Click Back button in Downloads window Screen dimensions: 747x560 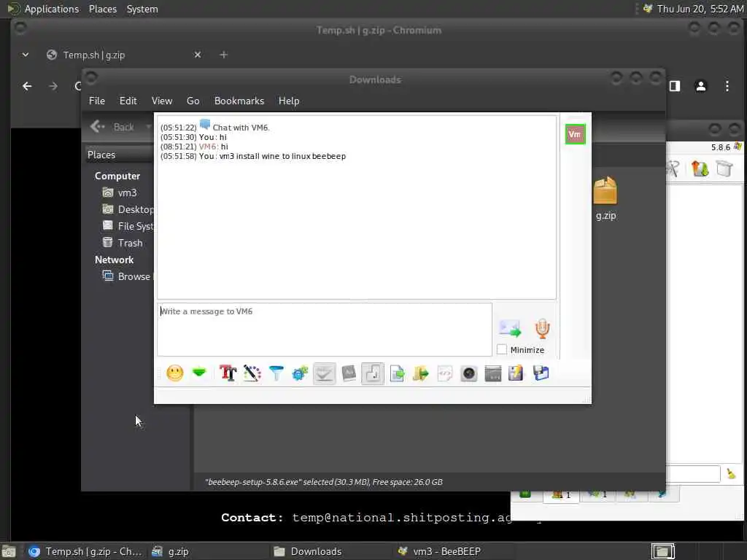coord(112,127)
